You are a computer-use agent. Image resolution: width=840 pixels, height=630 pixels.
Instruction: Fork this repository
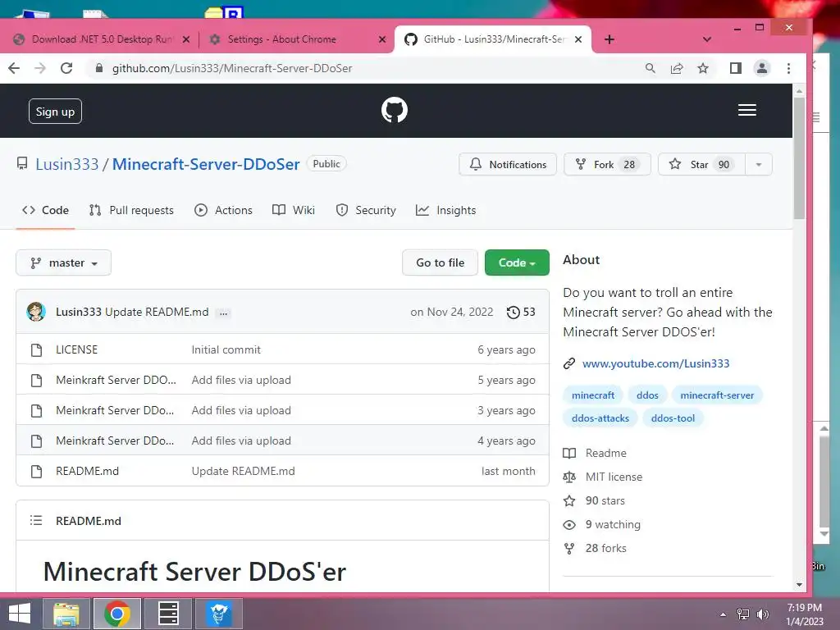607,164
